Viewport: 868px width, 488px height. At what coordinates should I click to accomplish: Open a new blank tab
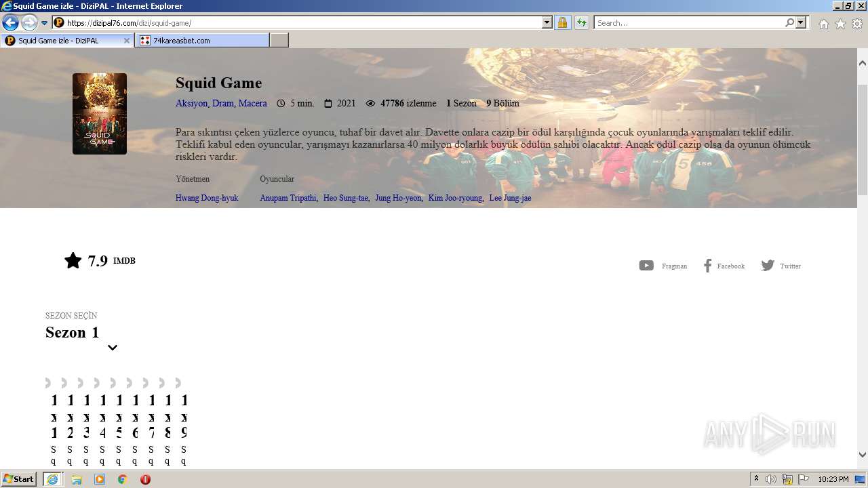pyautogui.click(x=279, y=41)
